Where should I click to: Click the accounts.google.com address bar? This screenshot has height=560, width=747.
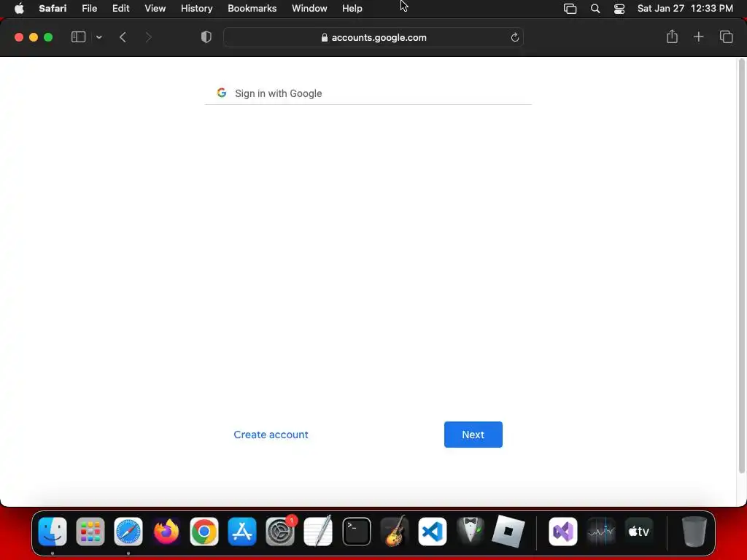[373, 37]
